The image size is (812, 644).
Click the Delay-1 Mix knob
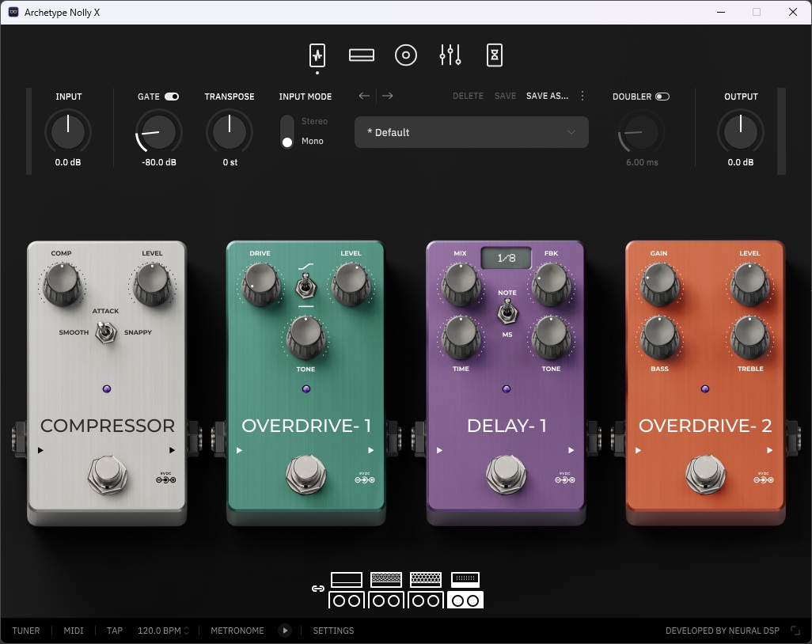click(x=461, y=284)
